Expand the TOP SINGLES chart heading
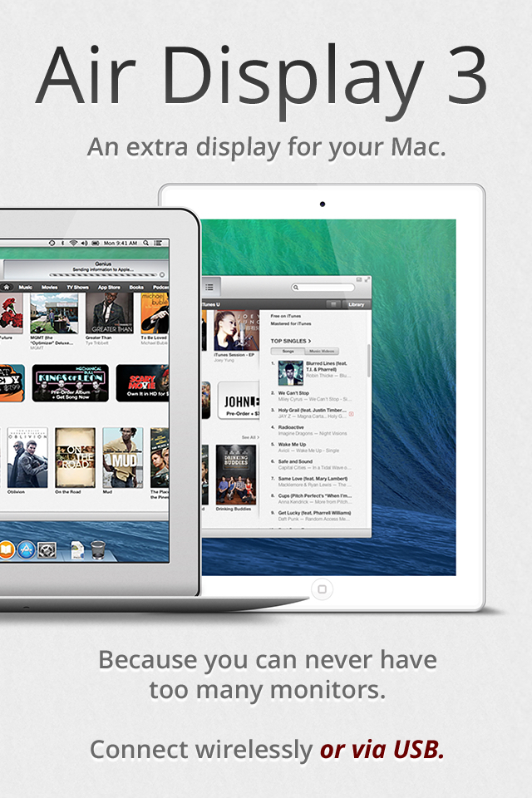Viewport: 532px width, 798px height. click(291, 341)
